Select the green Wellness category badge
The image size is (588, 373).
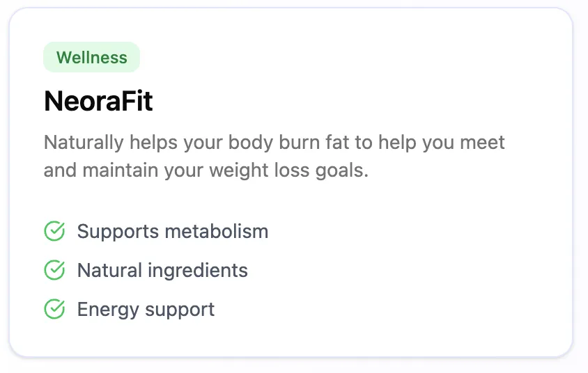click(x=91, y=57)
